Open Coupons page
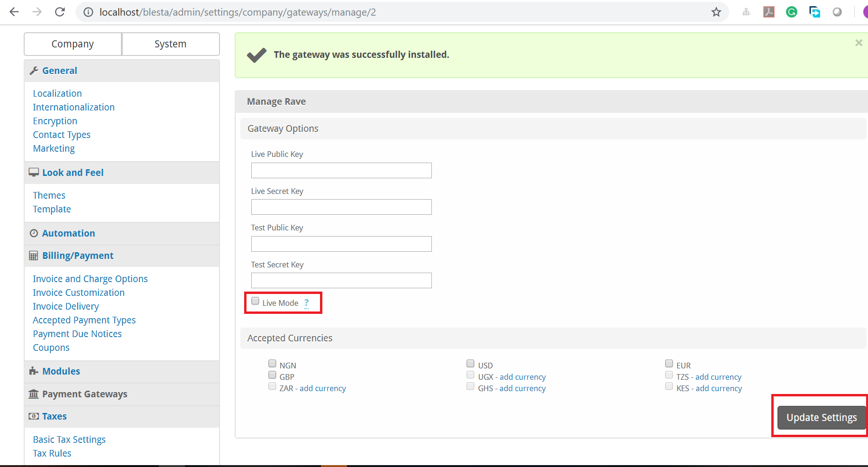The width and height of the screenshot is (868, 467). [51, 348]
